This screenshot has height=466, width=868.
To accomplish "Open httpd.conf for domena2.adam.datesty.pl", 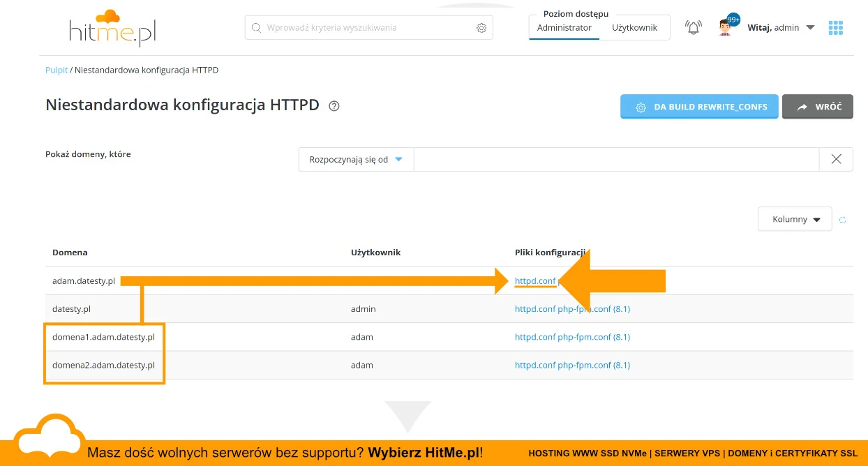I will tap(535, 365).
